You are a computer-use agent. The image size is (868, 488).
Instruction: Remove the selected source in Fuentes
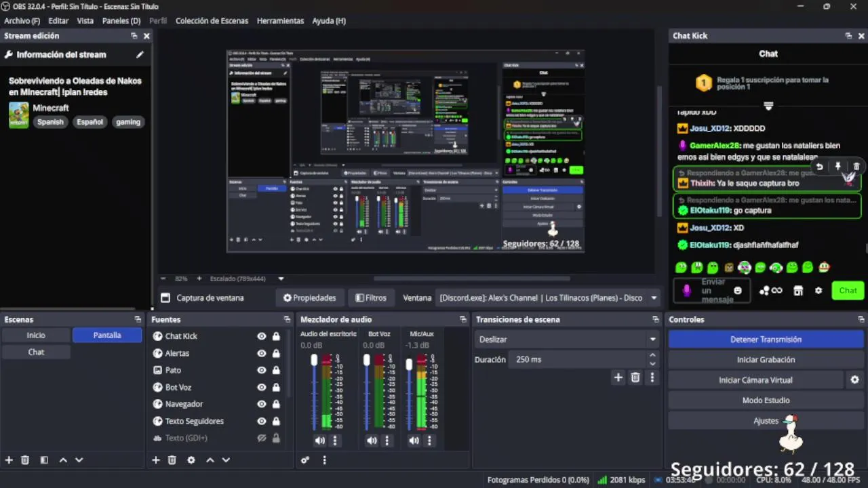[172, 460]
